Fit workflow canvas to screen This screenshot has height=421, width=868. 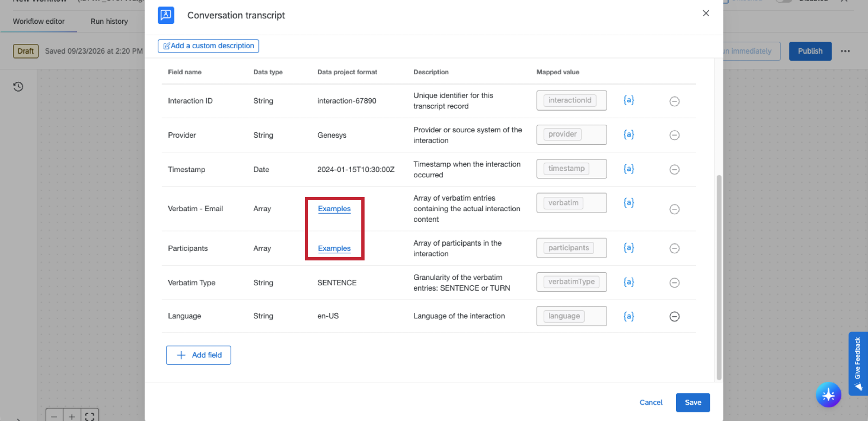coord(90,416)
